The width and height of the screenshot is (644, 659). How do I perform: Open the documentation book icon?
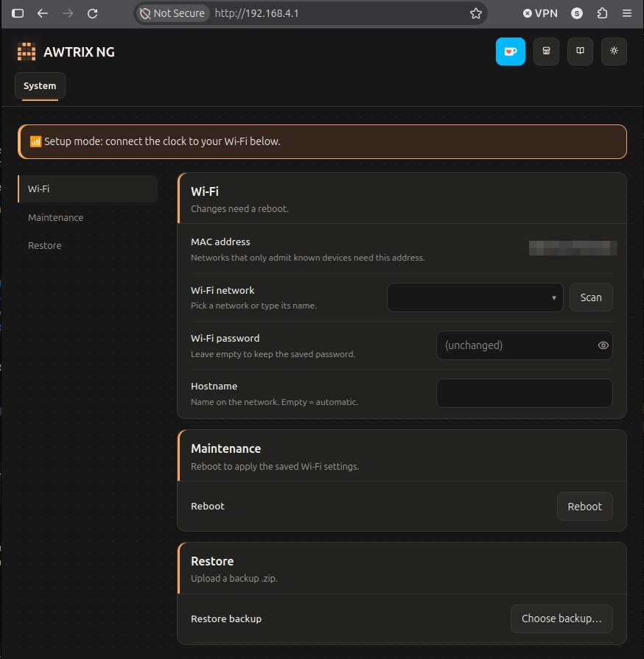[x=580, y=52]
